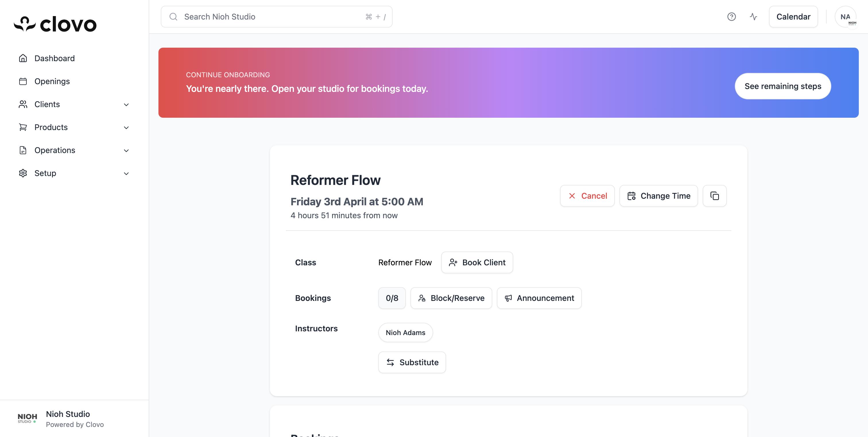Go to Openings in sidebar

52,81
